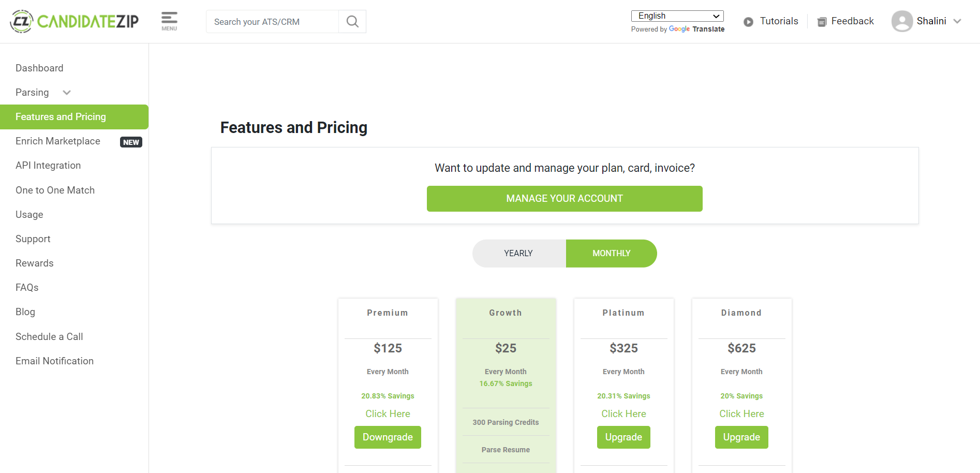Click the Shalini user avatar
The width and height of the screenshot is (980, 473).
(x=902, y=21)
